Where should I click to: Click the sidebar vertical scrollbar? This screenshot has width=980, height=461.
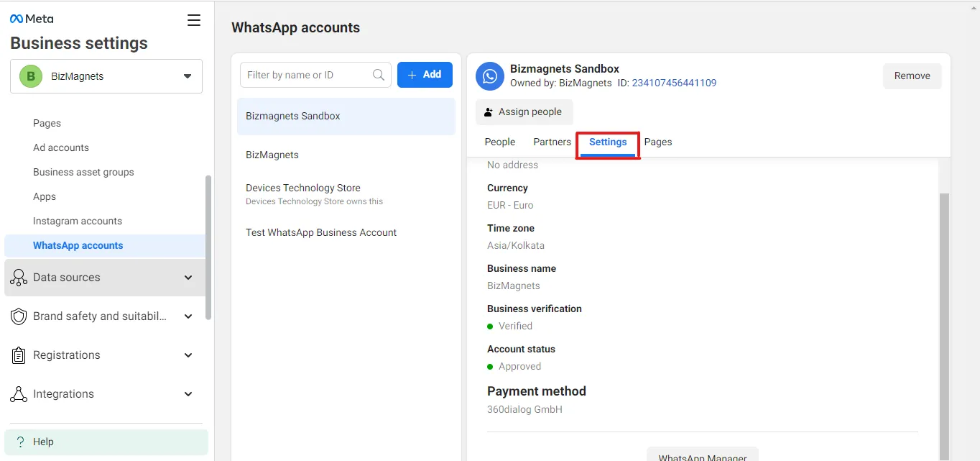pyautogui.click(x=208, y=247)
